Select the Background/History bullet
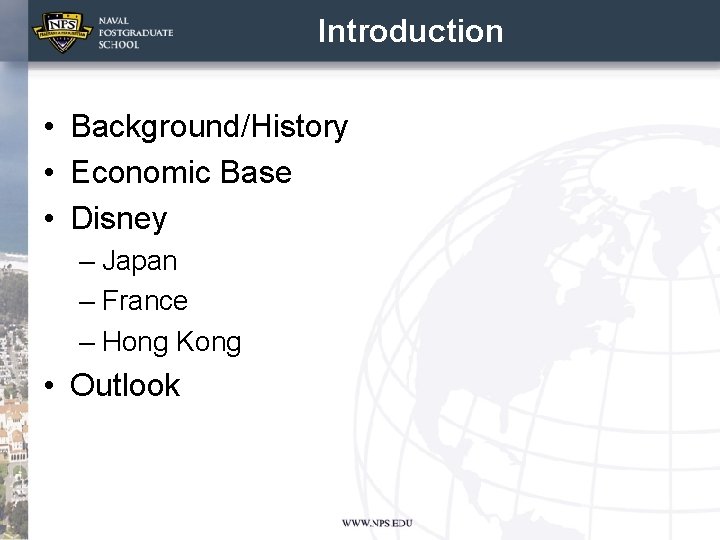 point(209,126)
